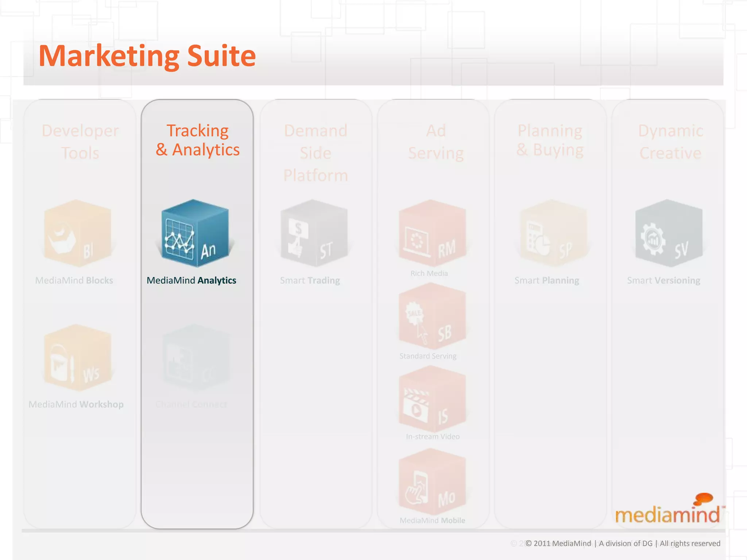The image size is (747, 560).
Task: Click the Marketing Suite title
Action: (147, 56)
